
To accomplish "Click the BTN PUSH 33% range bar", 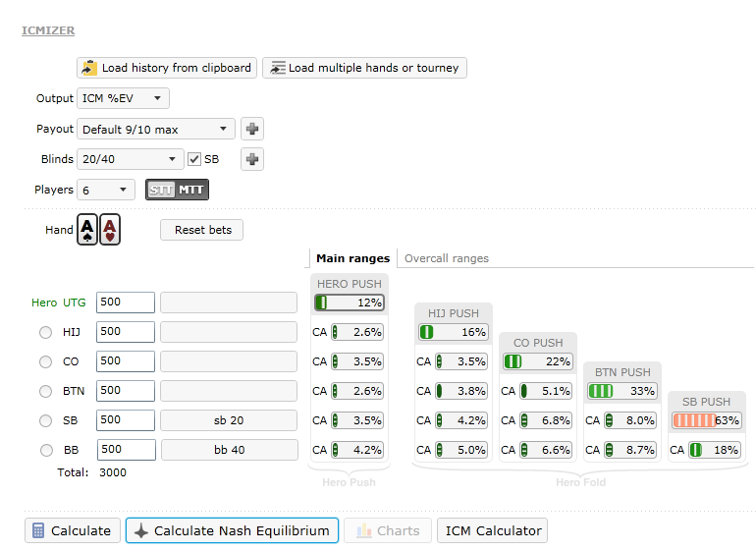I will coord(622,391).
